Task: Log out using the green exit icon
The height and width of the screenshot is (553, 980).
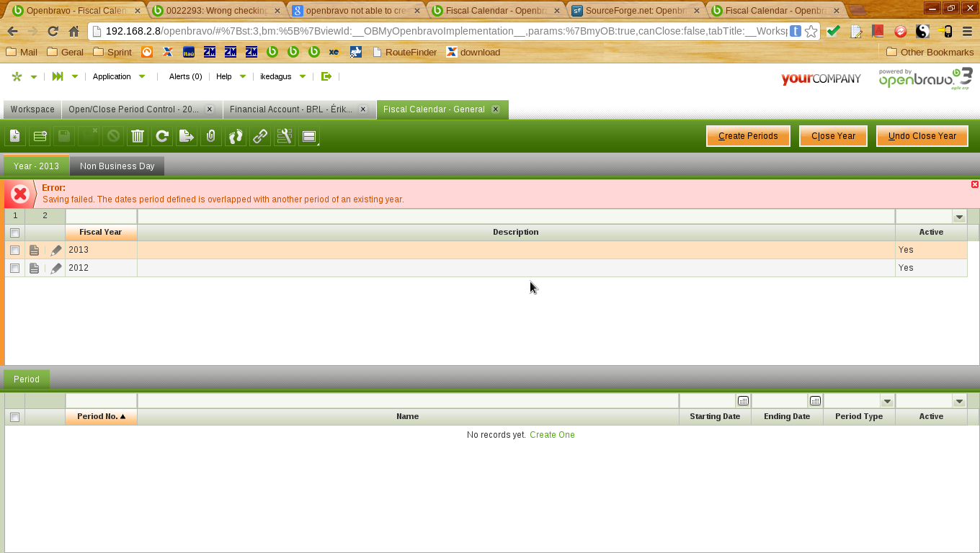Action: coord(326,76)
